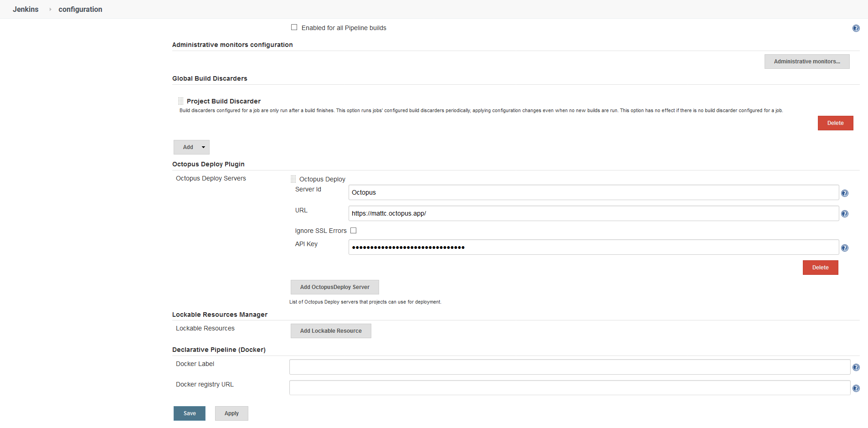Click help icon for Enabled for all Pipeline builds

tap(856, 28)
